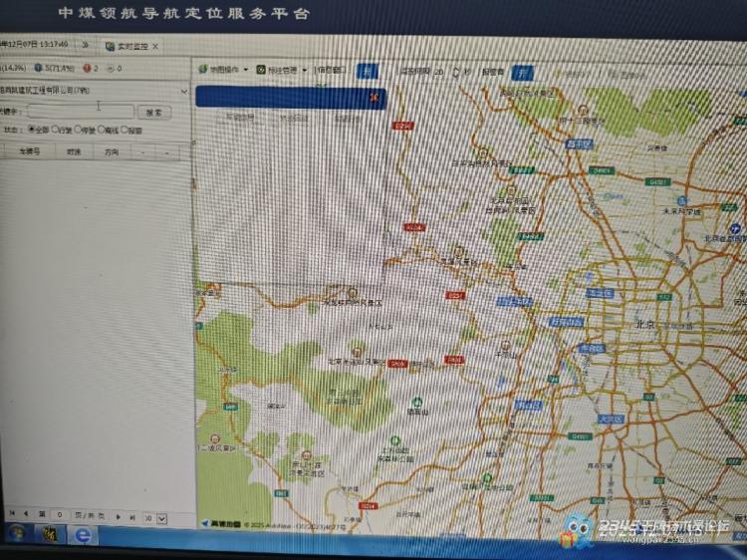Image resolution: width=747 pixels, height=560 pixels.
Task: Open the page size dropdown in pager
Action: pyautogui.click(x=160, y=517)
